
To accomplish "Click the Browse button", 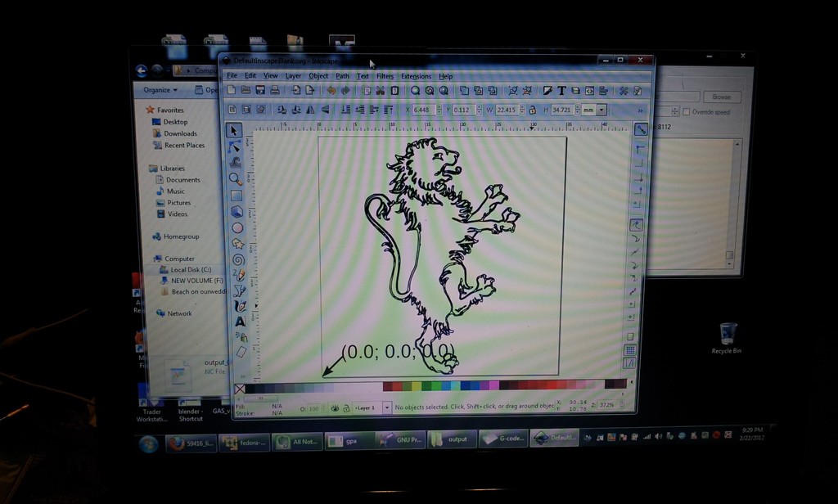I will pos(721,97).
